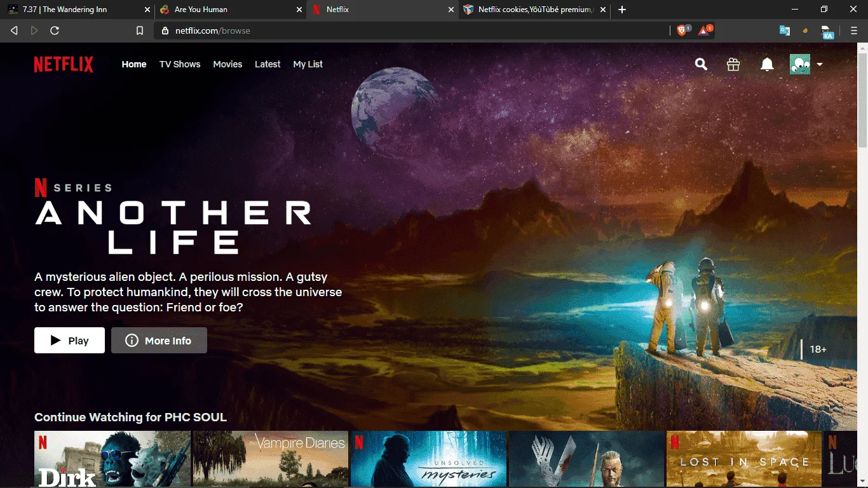
Task: Click the orange cookie extension icon
Action: [806, 30]
